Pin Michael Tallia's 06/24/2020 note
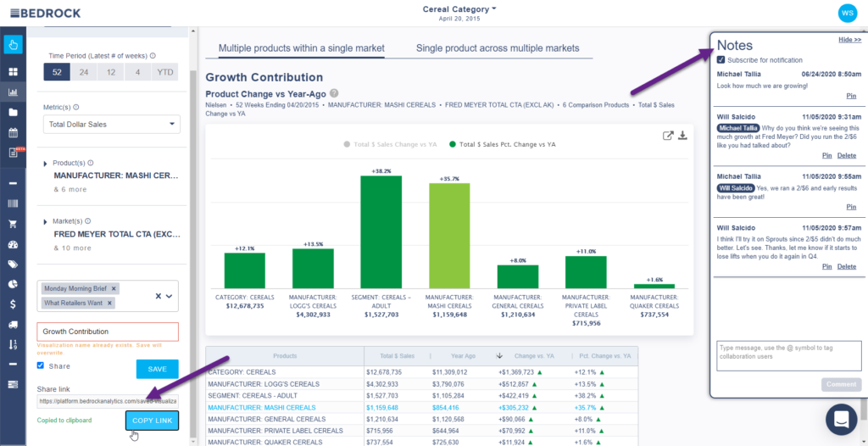Image resolution: width=868 pixels, height=446 pixels. click(x=851, y=97)
